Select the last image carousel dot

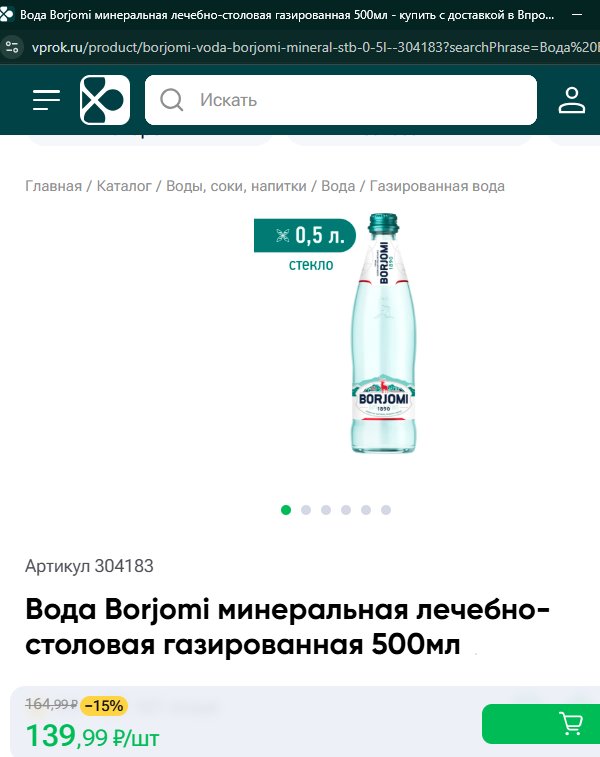(x=386, y=510)
